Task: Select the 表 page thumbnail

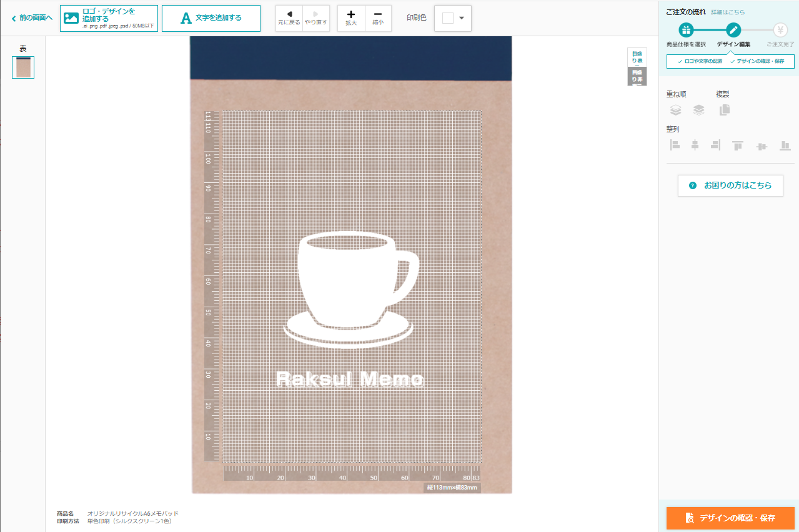Action: pyautogui.click(x=23, y=67)
